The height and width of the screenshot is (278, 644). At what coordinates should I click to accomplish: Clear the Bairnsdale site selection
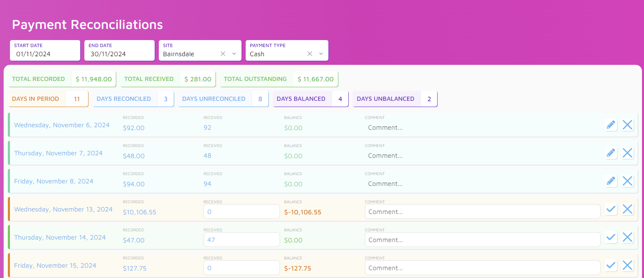click(223, 54)
